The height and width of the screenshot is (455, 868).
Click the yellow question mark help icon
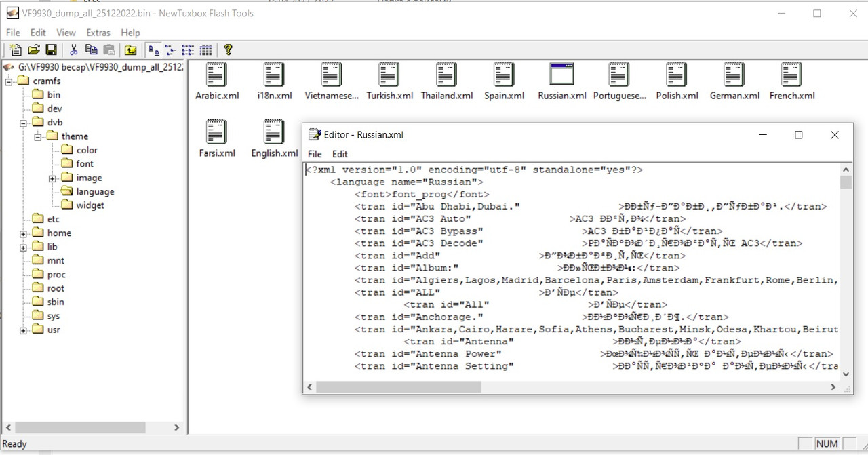[x=229, y=50]
